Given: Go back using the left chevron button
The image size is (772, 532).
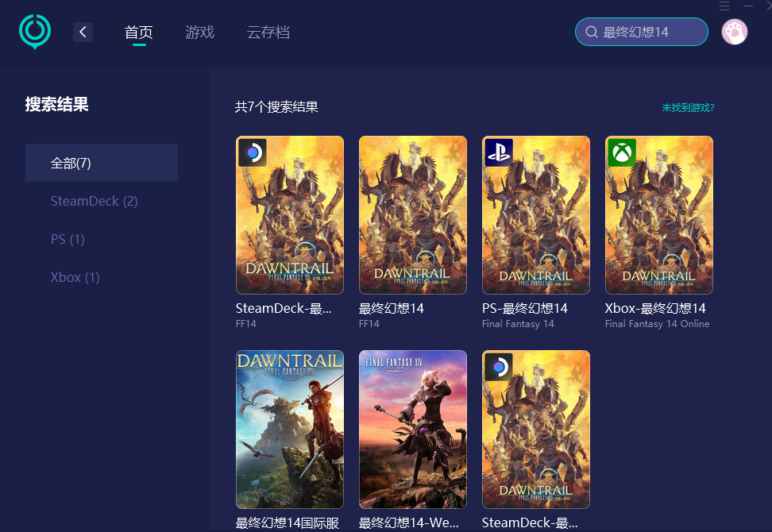Looking at the screenshot, I should 83,32.
